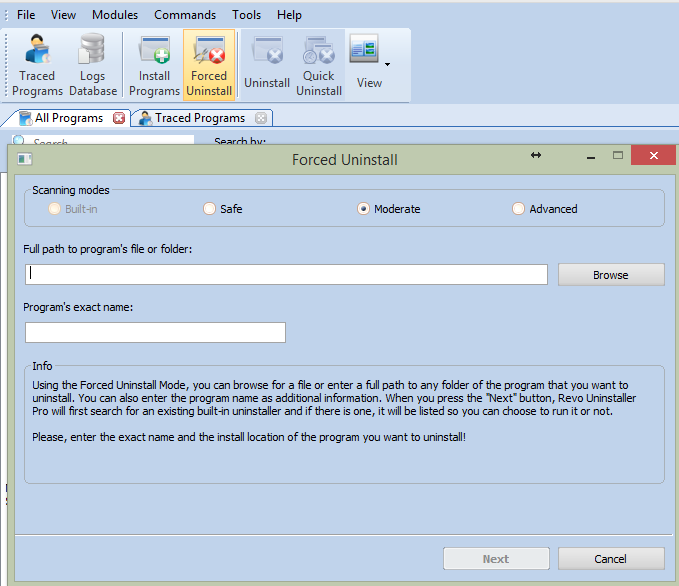Image resolution: width=679 pixels, height=586 pixels.
Task: Click the Uninstall toolbar icon
Action: pyautogui.click(x=267, y=65)
